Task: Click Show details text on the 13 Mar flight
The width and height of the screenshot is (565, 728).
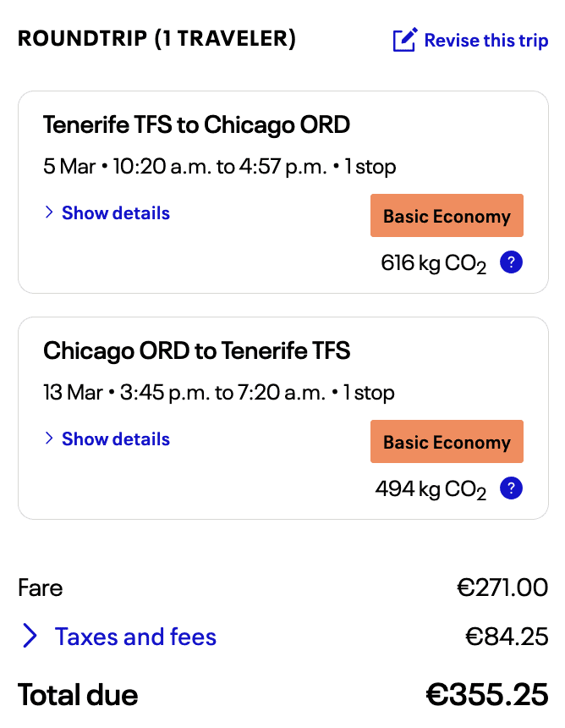Action: [x=116, y=438]
